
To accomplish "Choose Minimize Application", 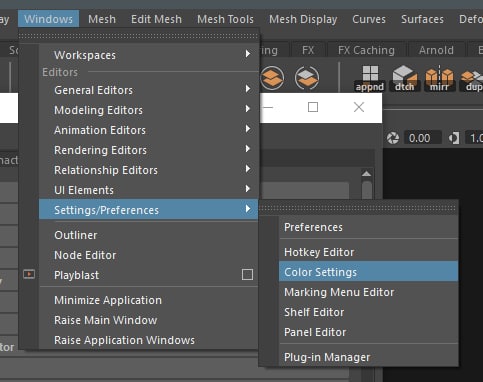I will click(x=149, y=300).
